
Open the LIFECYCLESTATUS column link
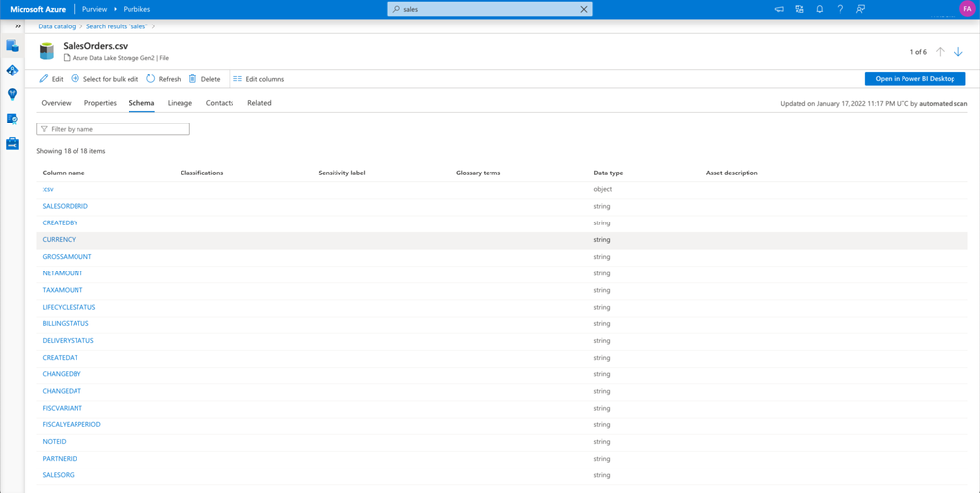click(69, 308)
